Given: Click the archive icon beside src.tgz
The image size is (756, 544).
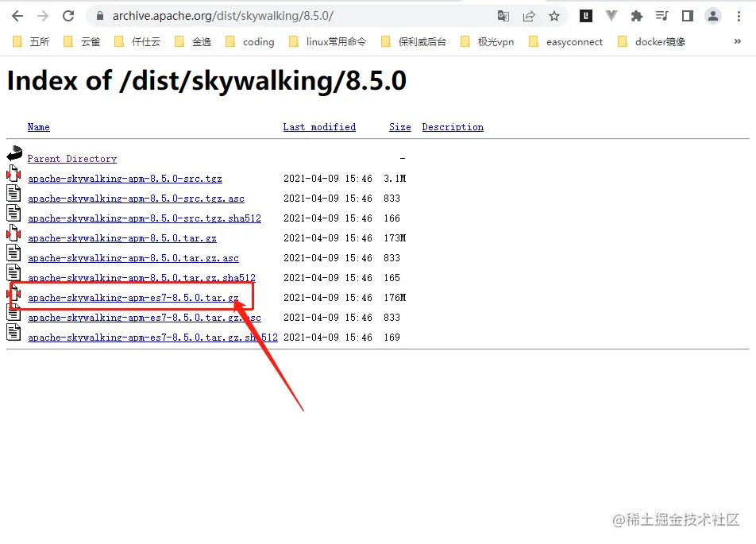Looking at the screenshot, I should click(x=13, y=173).
